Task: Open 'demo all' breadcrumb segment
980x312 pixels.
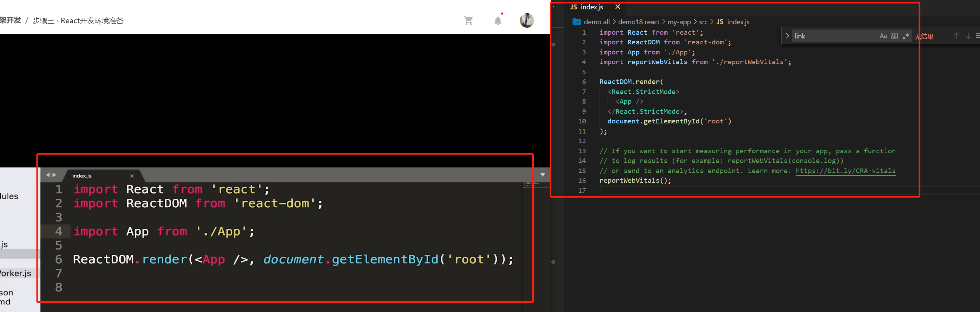Action: pos(597,22)
